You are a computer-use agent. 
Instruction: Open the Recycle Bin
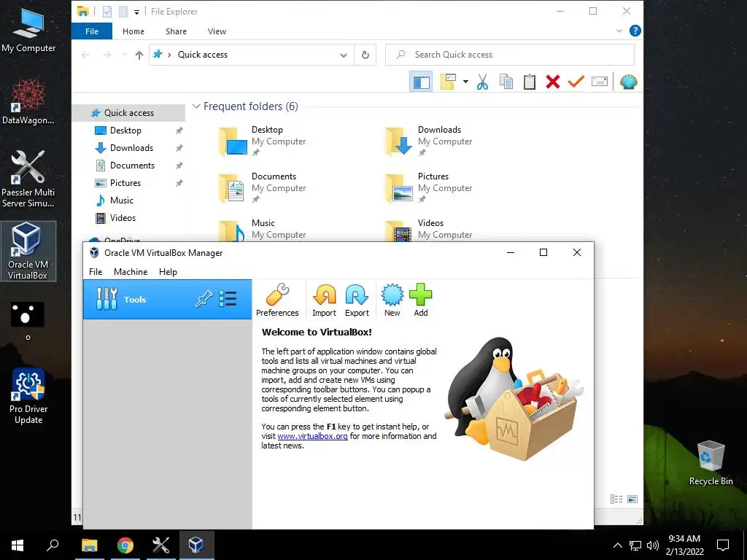click(x=711, y=463)
